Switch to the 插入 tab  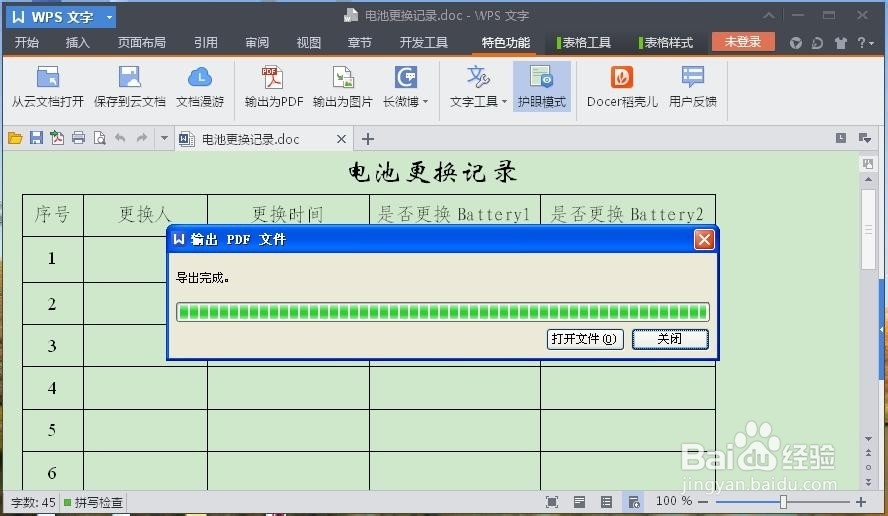78,42
